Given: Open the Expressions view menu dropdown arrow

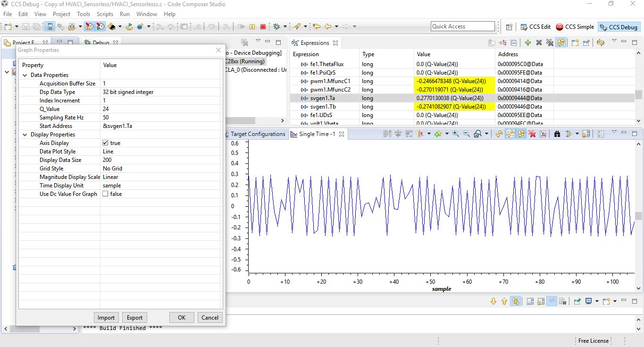Looking at the screenshot, I should 614,42.
